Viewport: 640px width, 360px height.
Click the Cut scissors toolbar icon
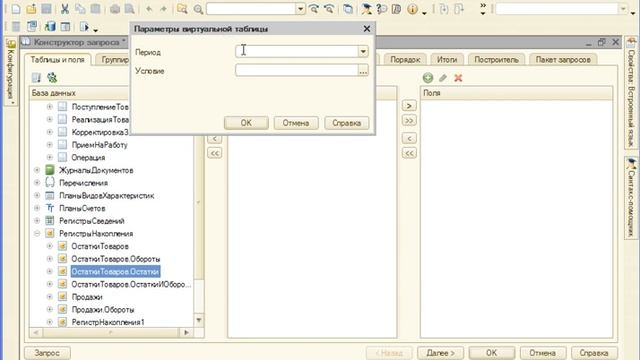coord(64,9)
